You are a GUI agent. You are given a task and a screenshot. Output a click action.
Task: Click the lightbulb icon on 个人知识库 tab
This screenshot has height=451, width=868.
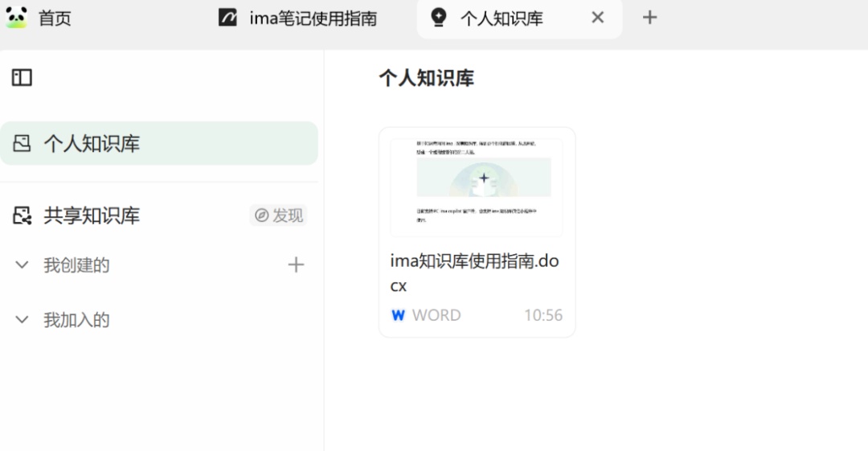(x=439, y=18)
